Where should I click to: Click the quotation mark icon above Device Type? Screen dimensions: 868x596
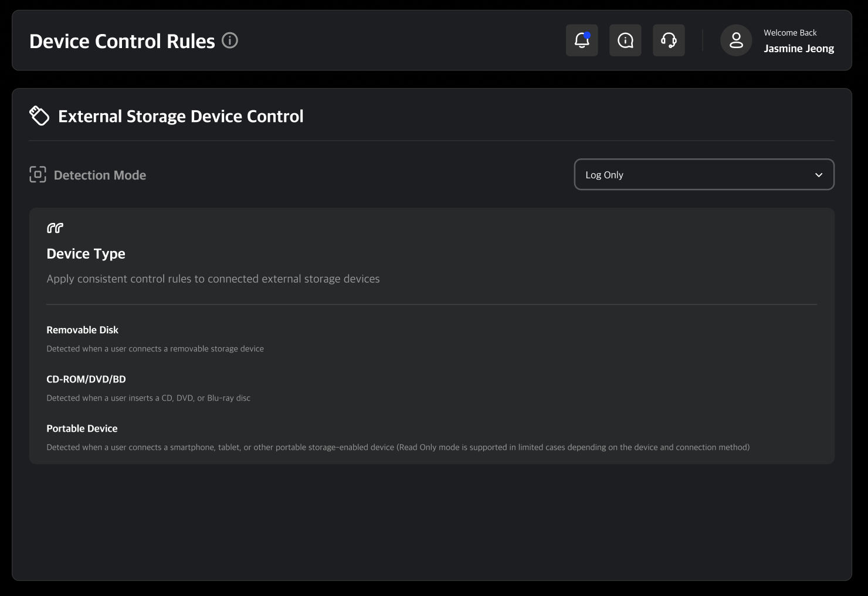[x=55, y=228]
